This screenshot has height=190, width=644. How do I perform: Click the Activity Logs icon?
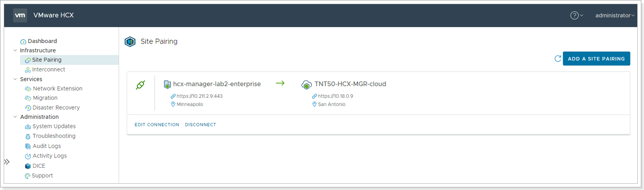click(28, 156)
